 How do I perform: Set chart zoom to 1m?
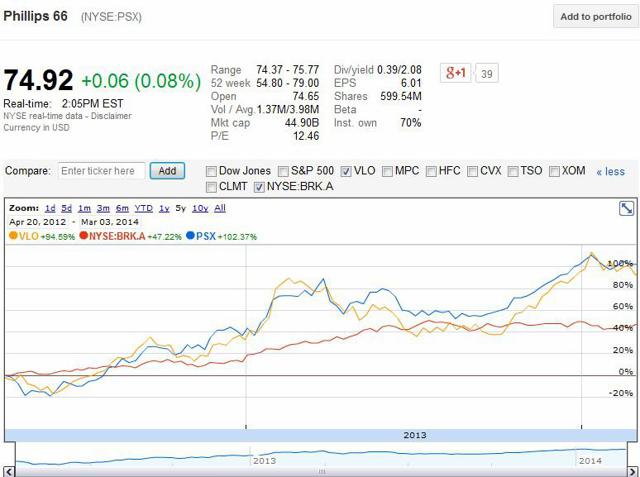click(84, 208)
